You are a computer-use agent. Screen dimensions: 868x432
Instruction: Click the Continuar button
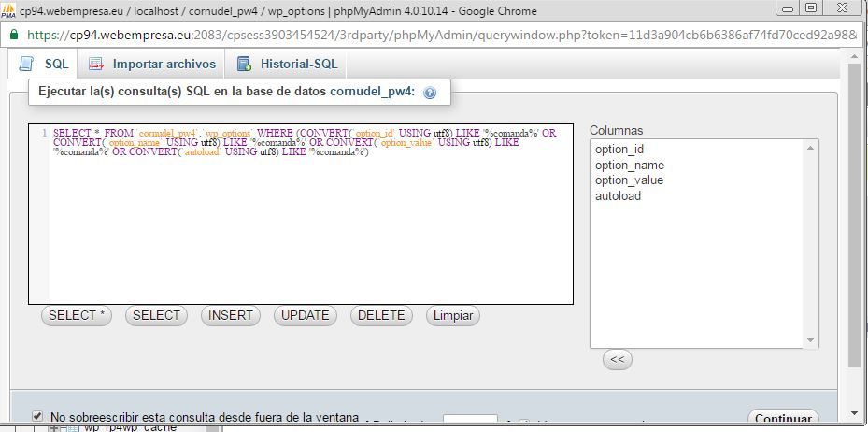(783, 419)
